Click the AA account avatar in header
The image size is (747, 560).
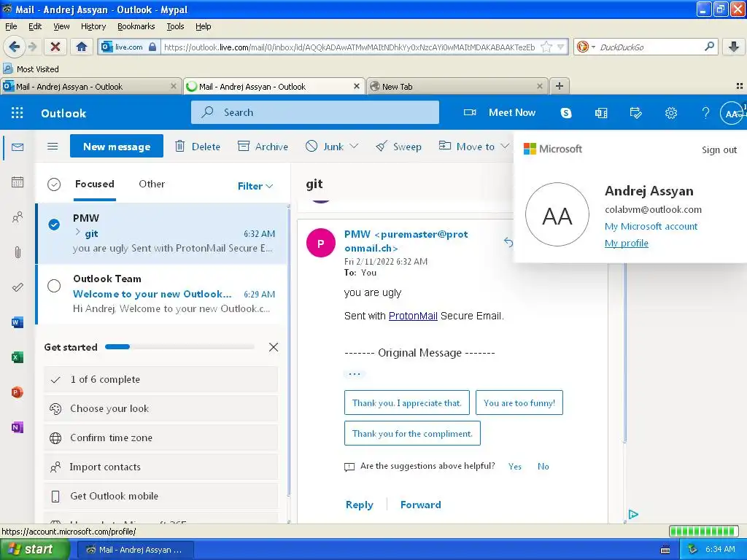[732, 113]
